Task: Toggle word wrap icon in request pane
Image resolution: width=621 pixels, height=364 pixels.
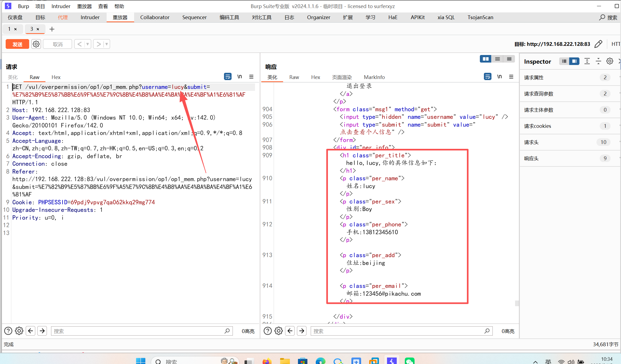Action: pos(228,77)
